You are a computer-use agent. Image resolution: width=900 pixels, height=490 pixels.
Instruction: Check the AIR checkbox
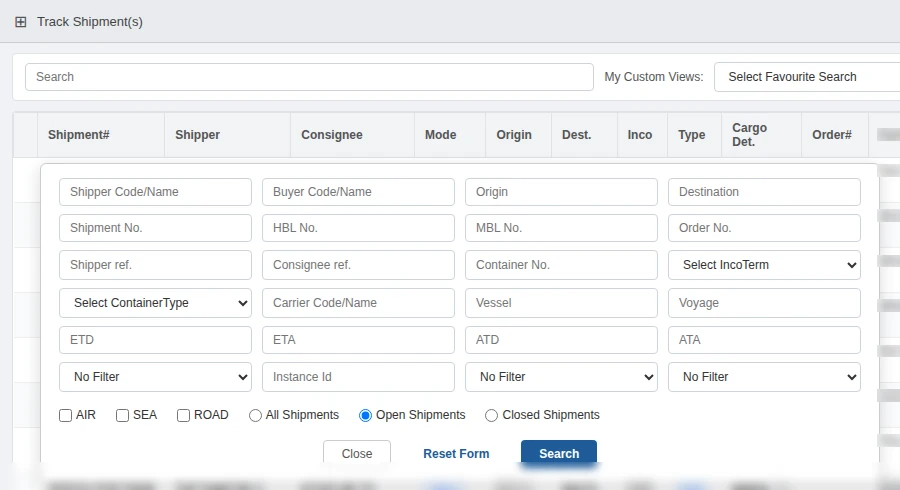(65, 415)
